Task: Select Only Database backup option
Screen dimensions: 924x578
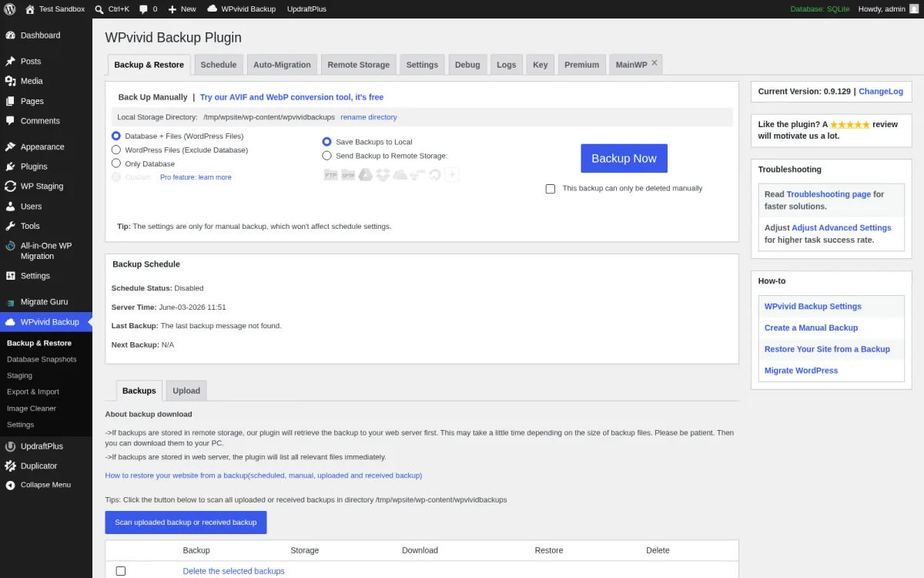Action: [x=116, y=164]
